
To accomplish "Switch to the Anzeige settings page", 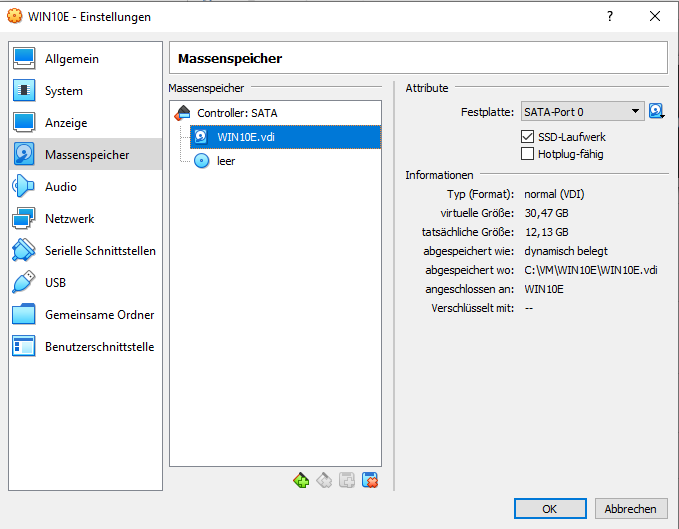I will coord(85,123).
